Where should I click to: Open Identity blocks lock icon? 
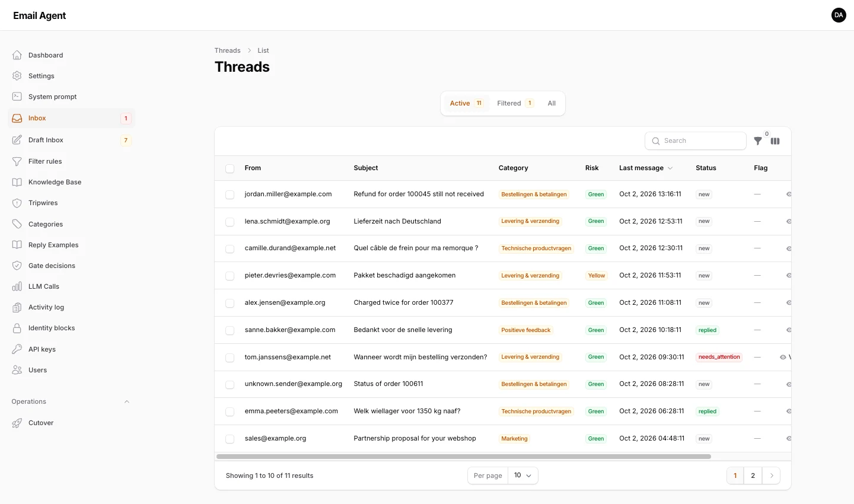pyautogui.click(x=17, y=328)
